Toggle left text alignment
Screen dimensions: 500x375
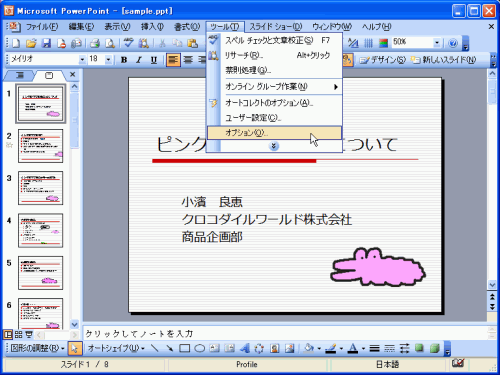(x=173, y=60)
